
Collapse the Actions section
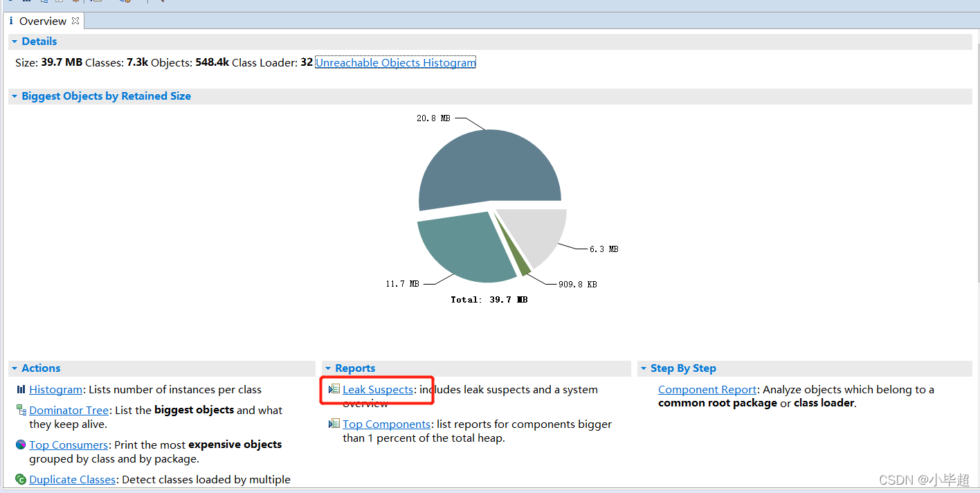pyautogui.click(x=14, y=368)
